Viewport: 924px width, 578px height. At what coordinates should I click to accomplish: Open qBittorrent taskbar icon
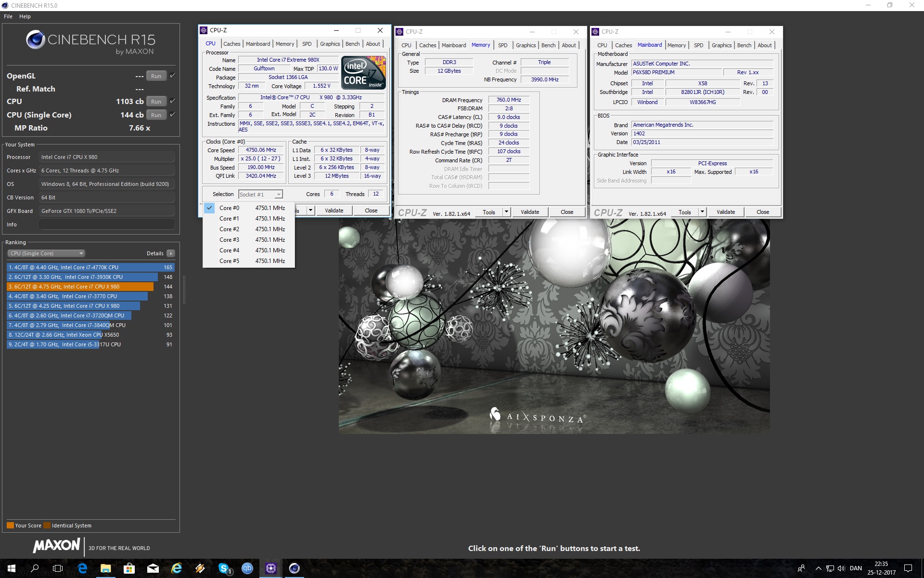247,568
